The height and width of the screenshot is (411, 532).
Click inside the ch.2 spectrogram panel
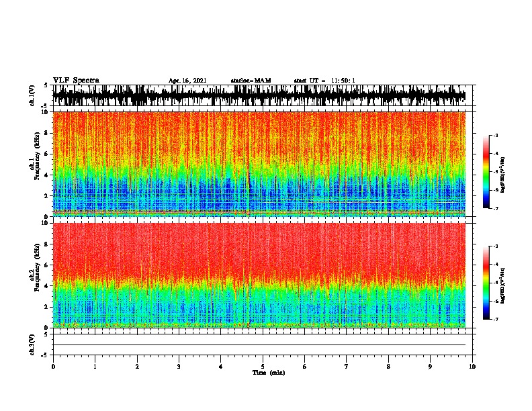pos(259,275)
